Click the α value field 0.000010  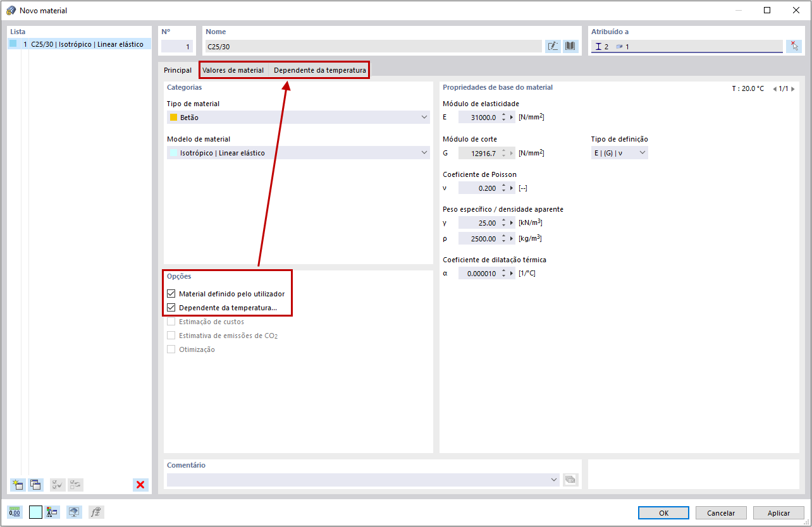tap(479, 274)
